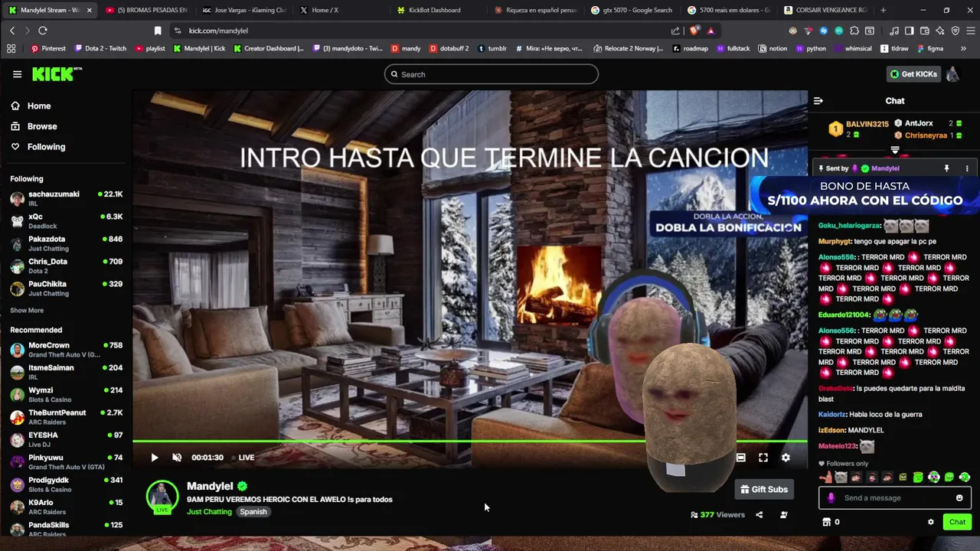Image resolution: width=980 pixels, height=551 pixels.
Task: Click the green Chat send button
Action: [957, 522]
